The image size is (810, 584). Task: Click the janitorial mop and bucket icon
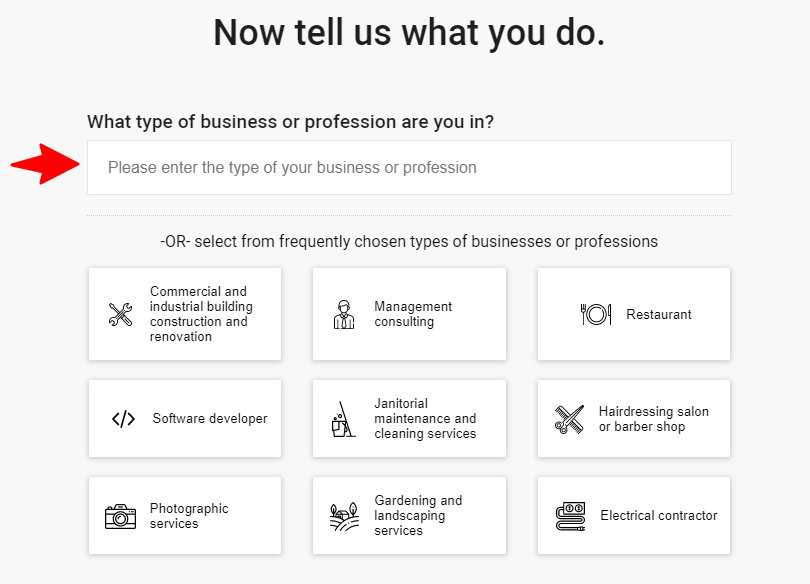coord(343,419)
